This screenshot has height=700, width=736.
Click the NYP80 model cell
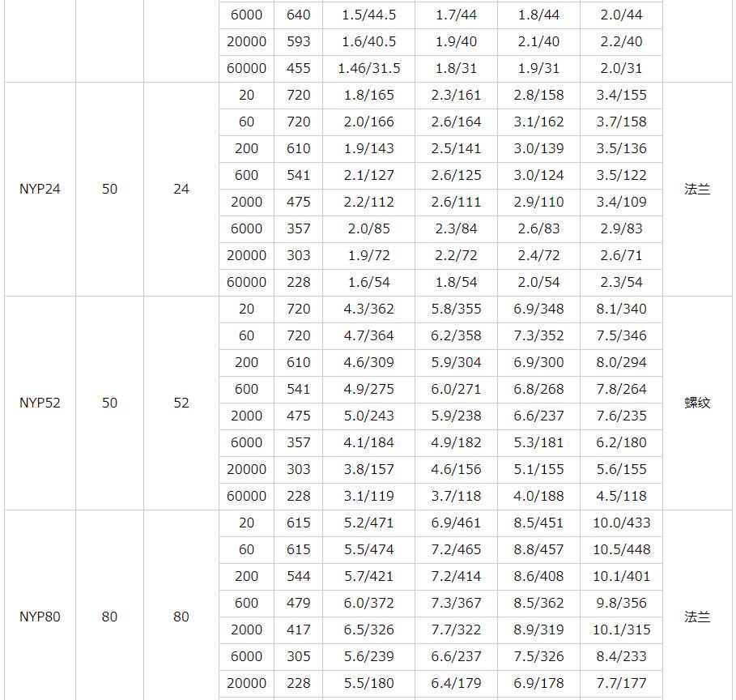[40, 617]
